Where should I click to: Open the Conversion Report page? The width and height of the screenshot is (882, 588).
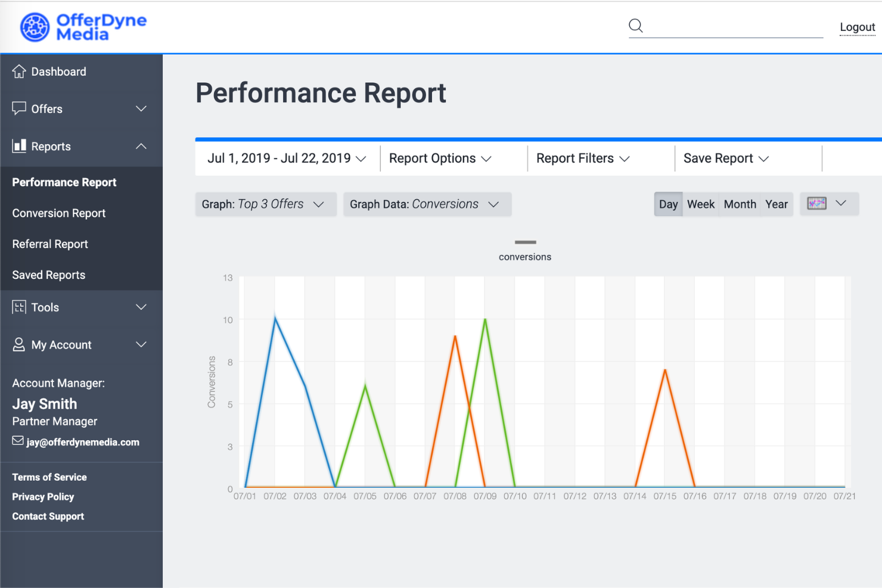[58, 213]
